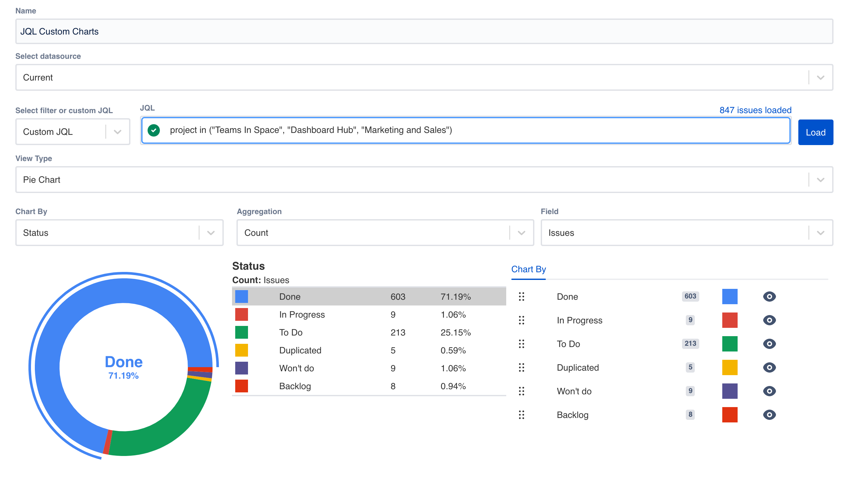Open the View Type Pie Chart dropdown
The width and height of the screenshot is (868, 494).
point(424,180)
